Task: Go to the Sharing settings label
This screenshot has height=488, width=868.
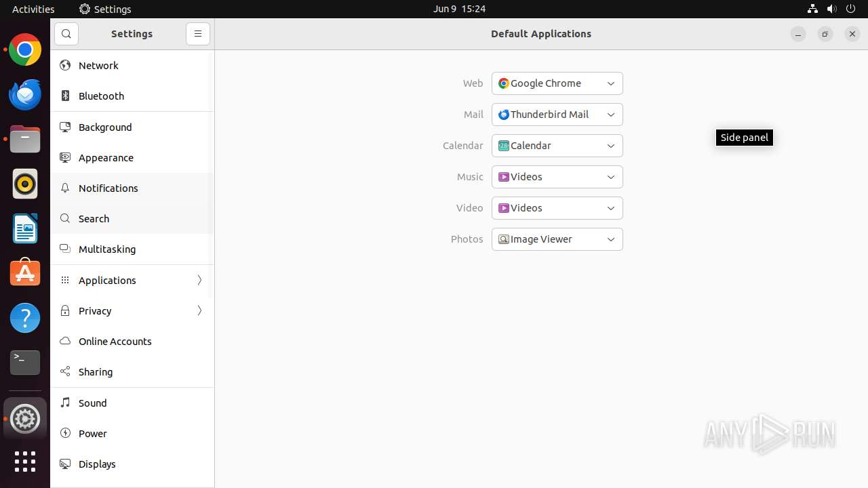Action: [x=96, y=372]
